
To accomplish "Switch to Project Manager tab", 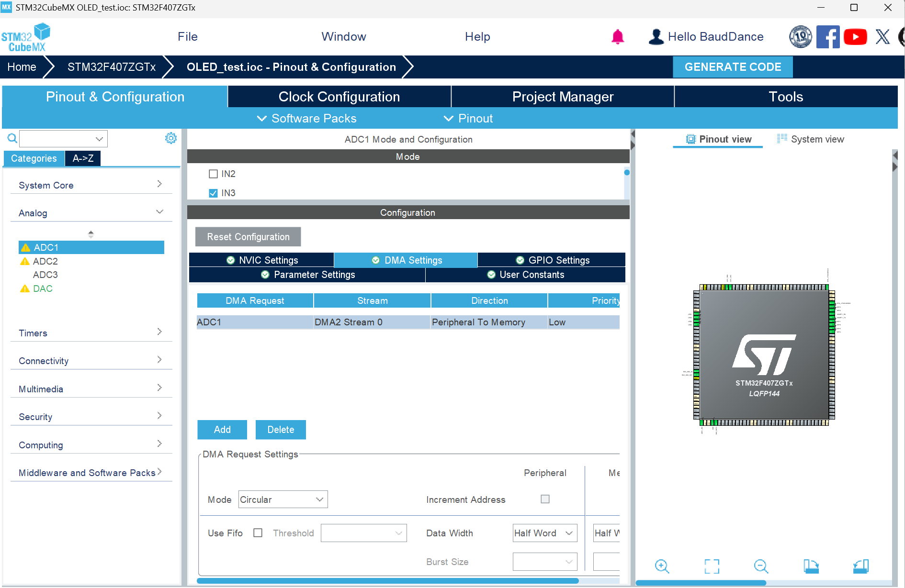I will click(x=563, y=97).
